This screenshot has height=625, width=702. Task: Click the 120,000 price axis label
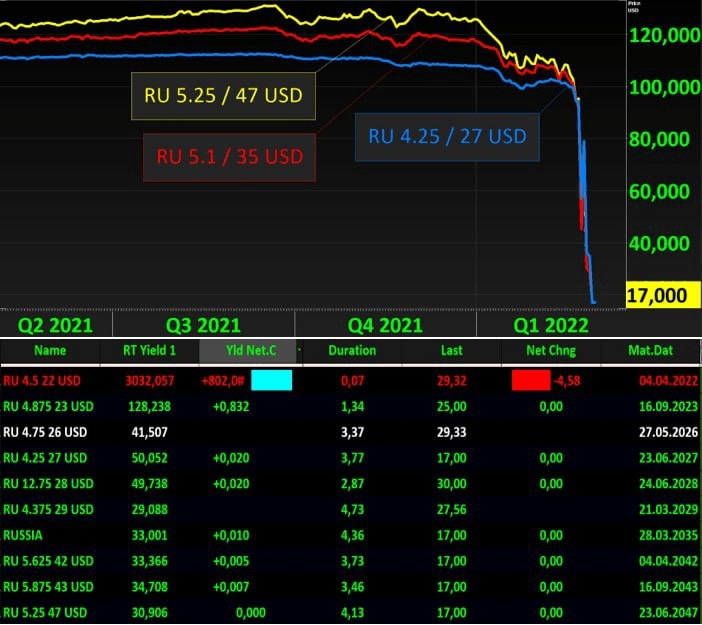664,35
